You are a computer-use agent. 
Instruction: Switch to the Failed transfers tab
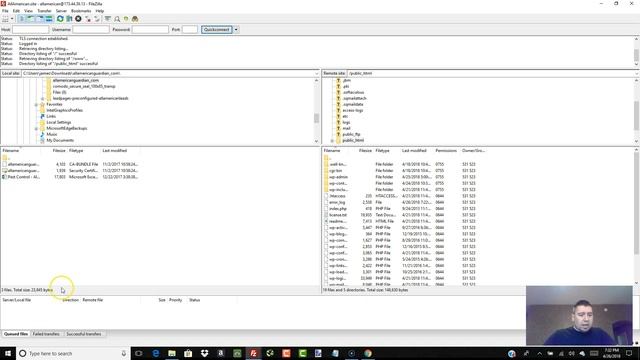46,334
